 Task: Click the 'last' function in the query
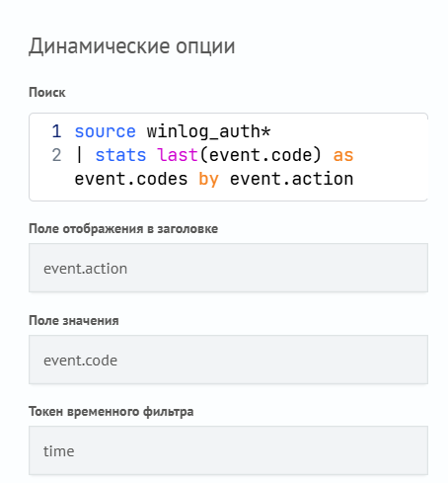click(178, 155)
